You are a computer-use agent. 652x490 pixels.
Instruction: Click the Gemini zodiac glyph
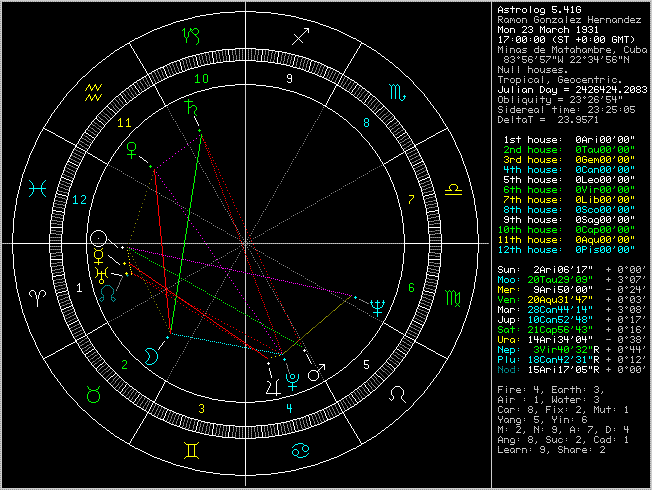[191, 450]
